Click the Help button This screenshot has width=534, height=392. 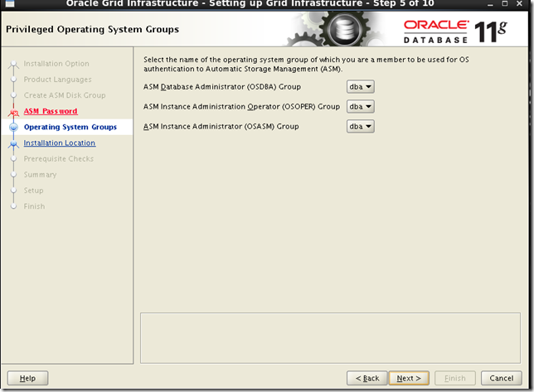click(27, 378)
